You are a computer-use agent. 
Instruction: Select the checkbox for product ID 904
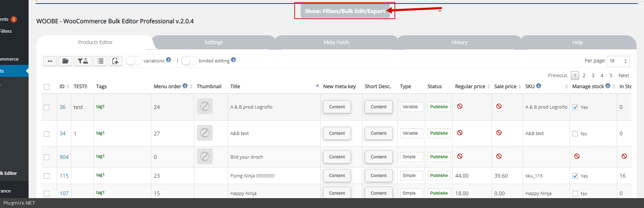47,157
